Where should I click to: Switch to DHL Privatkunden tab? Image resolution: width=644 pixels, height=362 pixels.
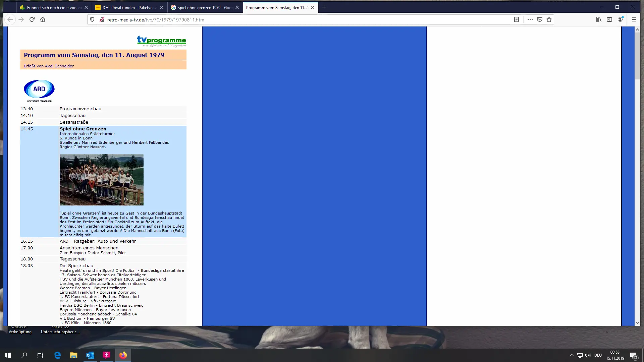point(129,7)
